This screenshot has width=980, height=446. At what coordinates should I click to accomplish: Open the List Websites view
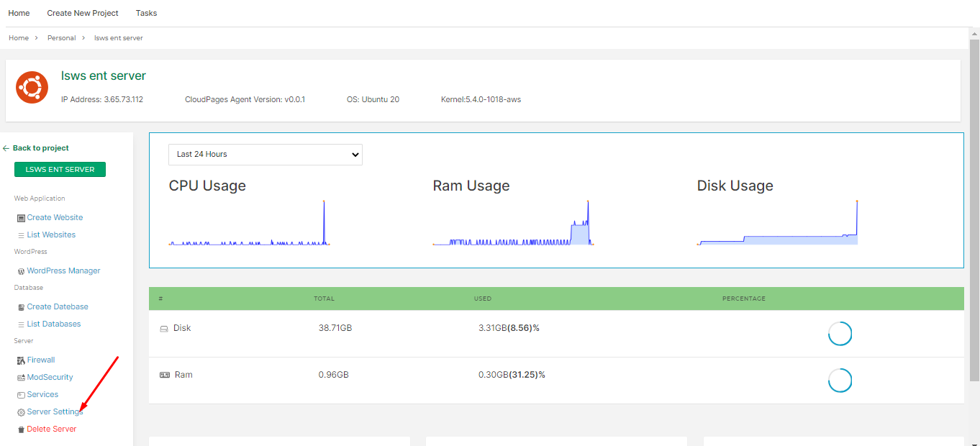coord(51,234)
